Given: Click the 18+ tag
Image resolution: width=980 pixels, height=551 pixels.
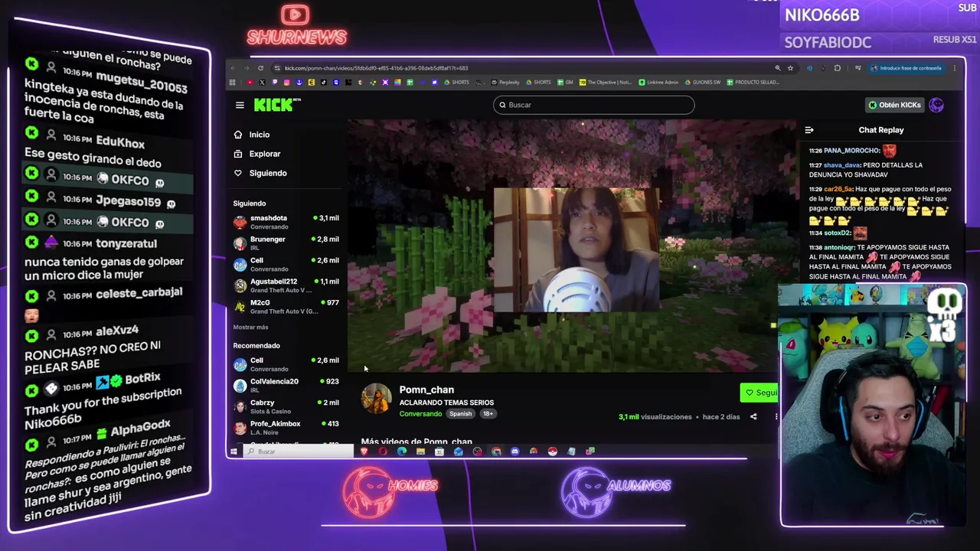Looking at the screenshot, I should (488, 414).
